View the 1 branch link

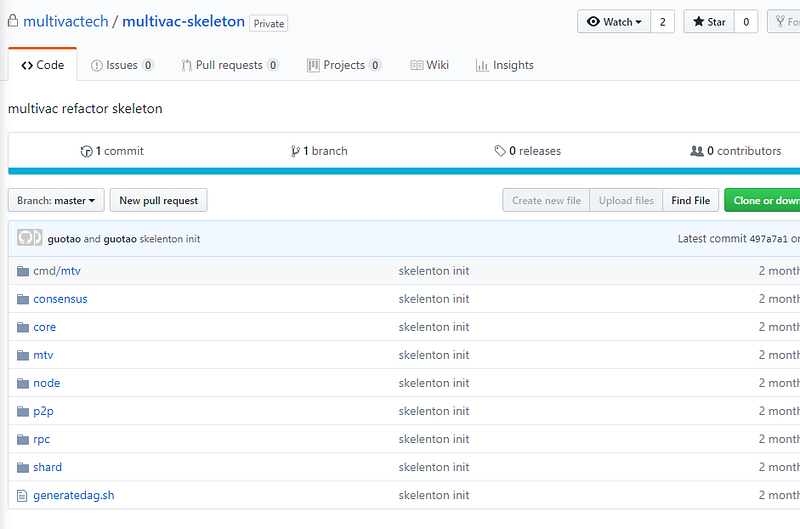pos(319,151)
